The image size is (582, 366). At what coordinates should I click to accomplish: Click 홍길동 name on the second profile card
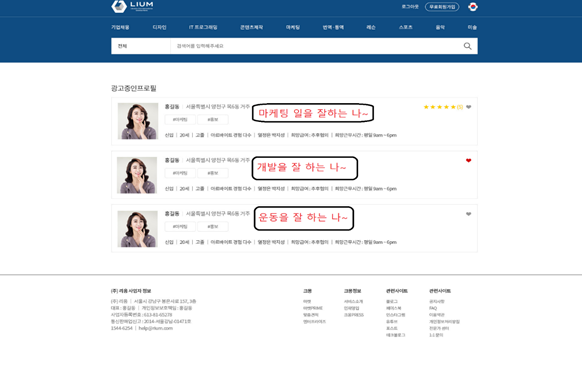pos(172,160)
